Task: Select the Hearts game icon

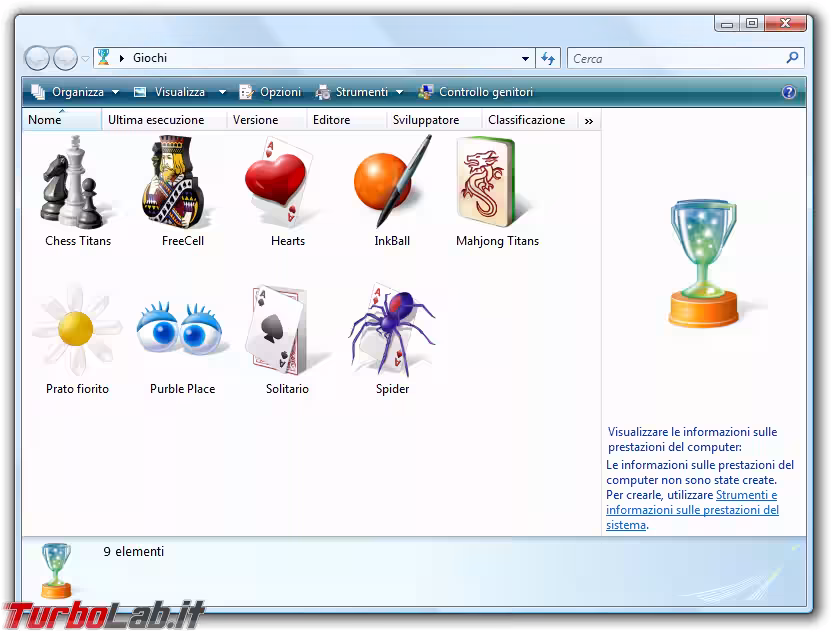Action: coord(279,181)
